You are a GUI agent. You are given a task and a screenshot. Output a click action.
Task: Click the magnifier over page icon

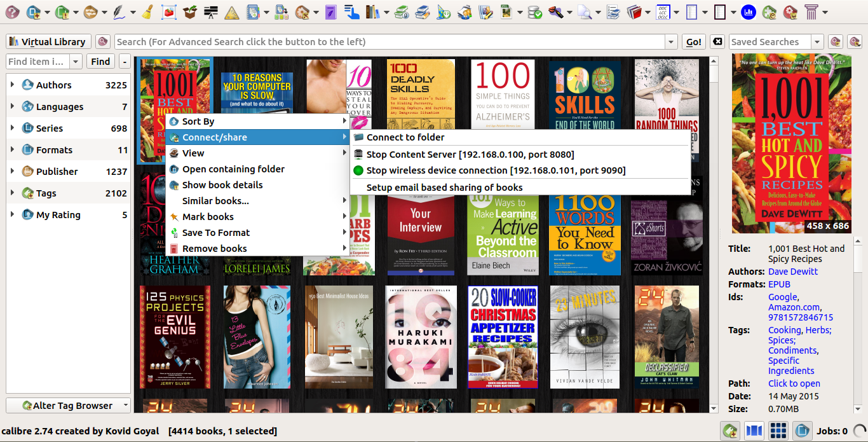585,11
